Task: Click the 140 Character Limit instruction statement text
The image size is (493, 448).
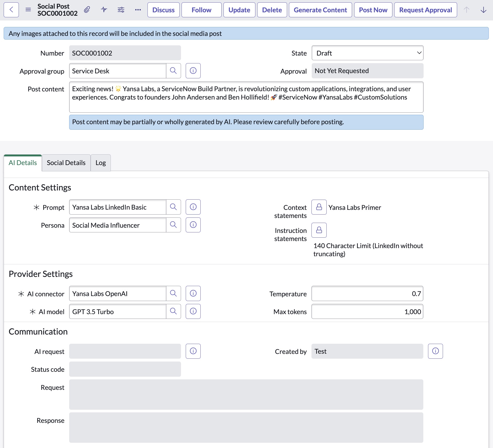Action: (368, 250)
